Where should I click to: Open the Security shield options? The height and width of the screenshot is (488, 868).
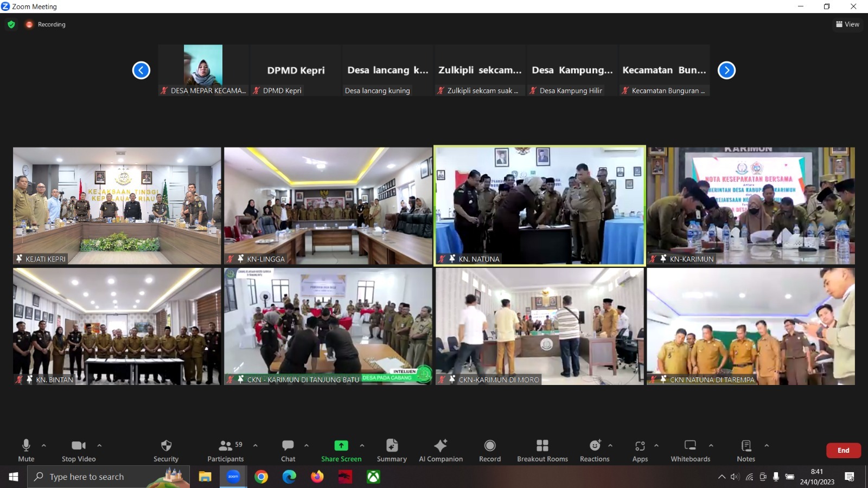pos(166,451)
